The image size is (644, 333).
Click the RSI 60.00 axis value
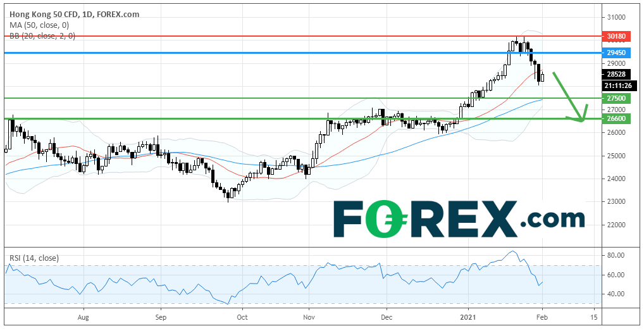pos(616,275)
